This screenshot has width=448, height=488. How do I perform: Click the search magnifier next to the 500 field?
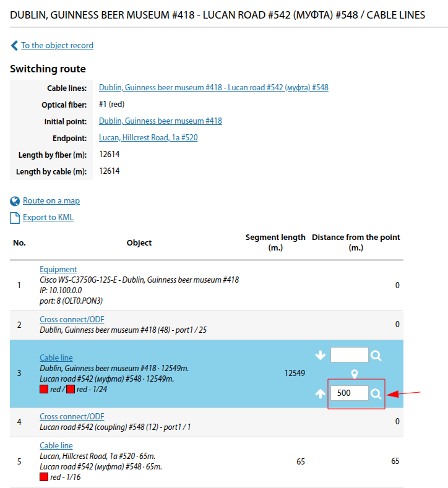tap(376, 393)
